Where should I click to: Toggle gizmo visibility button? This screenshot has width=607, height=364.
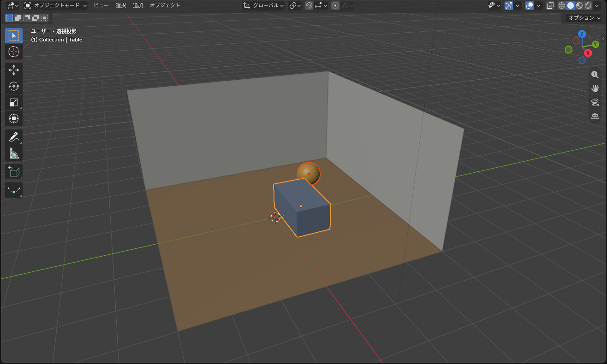pos(509,6)
